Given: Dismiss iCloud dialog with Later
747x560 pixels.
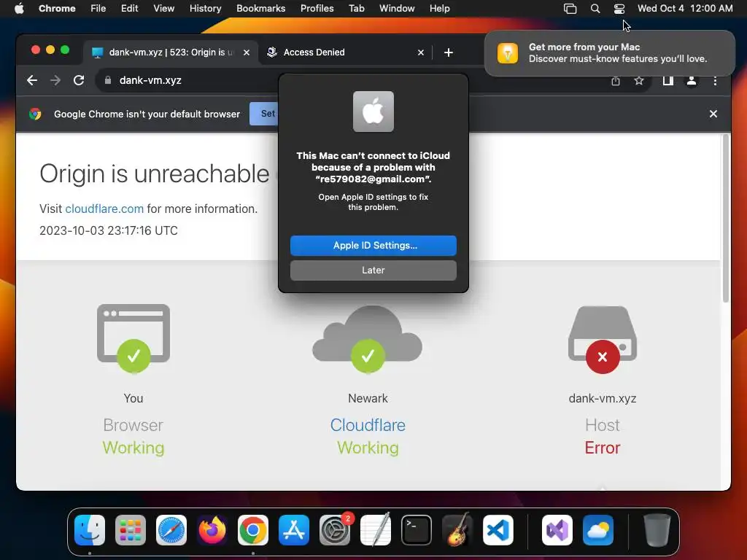Looking at the screenshot, I should pos(373,270).
